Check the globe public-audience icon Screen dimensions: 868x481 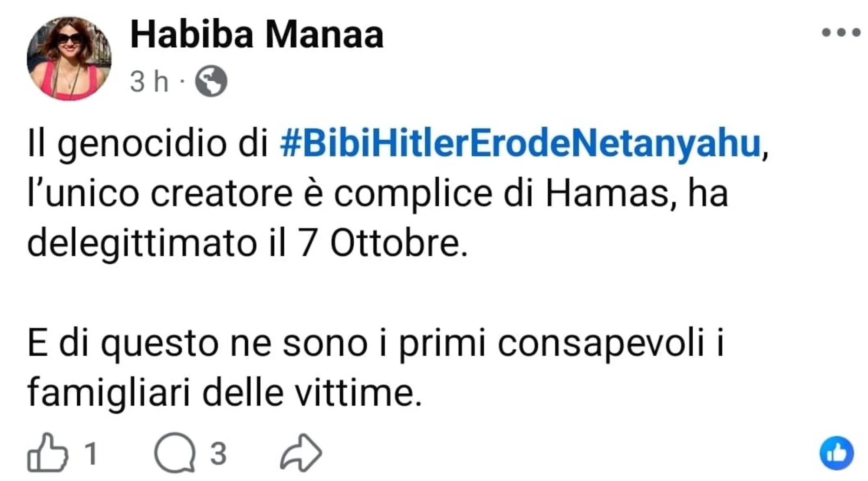(x=211, y=81)
